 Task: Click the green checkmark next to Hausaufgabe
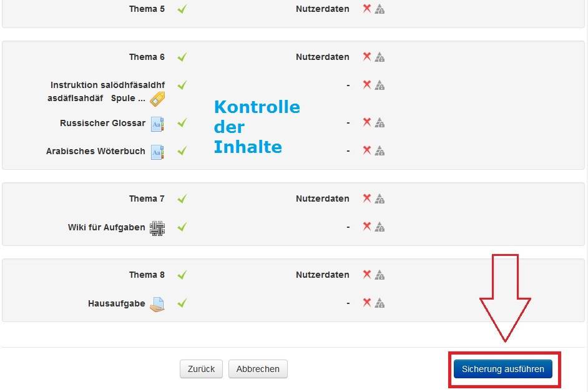182,303
